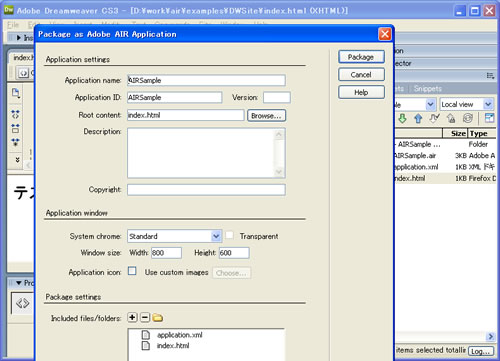Open the site selector dropdown in Files panel
Viewport: 500px width, 361px height.
tap(430, 105)
